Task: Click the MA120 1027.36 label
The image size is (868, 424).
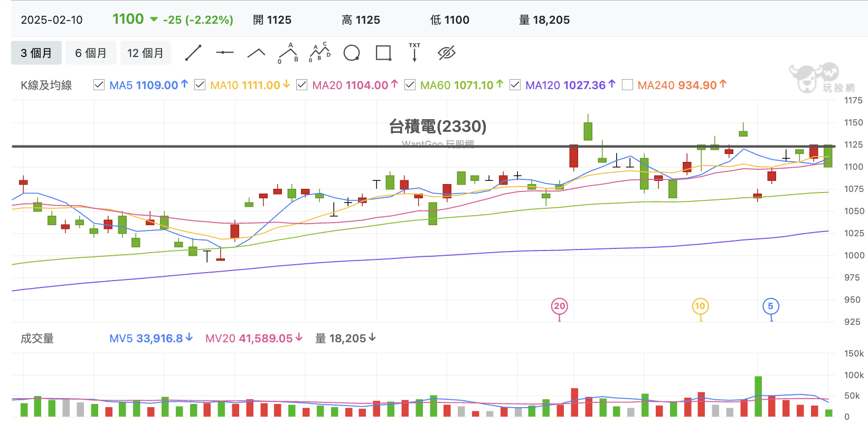Action: tap(570, 85)
